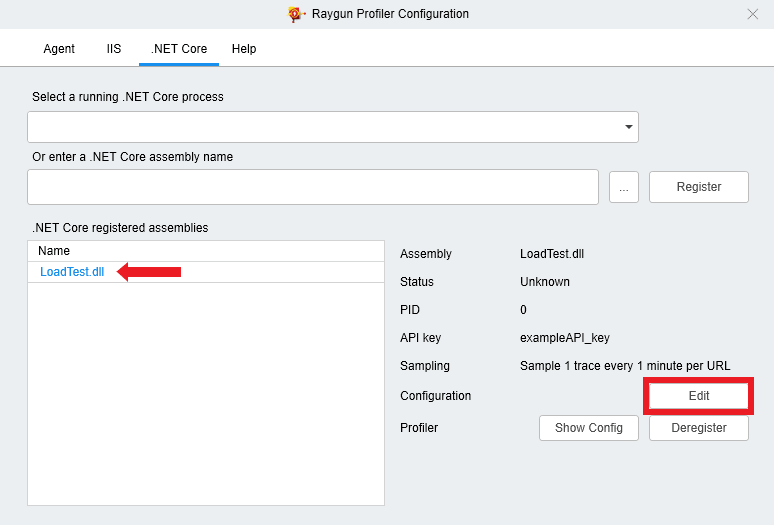Click the PID value 0
The width and height of the screenshot is (774, 525).
[x=523, y=310]
